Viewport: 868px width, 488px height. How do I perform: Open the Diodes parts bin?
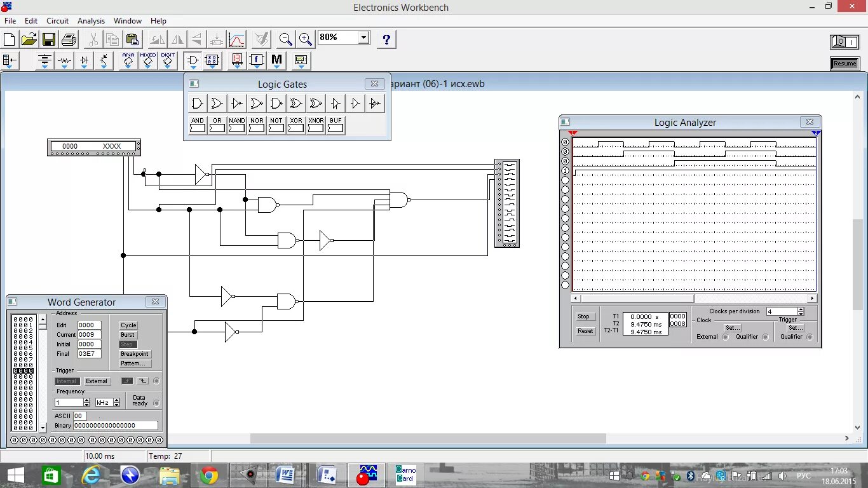pyautogui.click(x=85, y=61)
